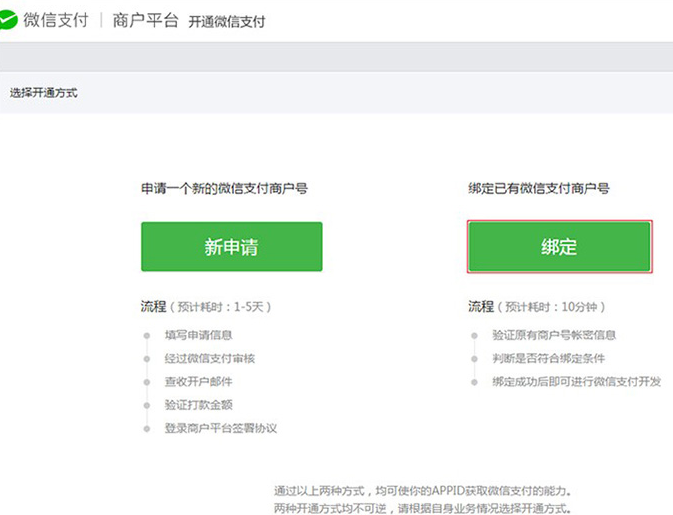The height and width of the screenshot is (515, 673).
Task: Click the 开通微信支付 header title
Action: 227,21
